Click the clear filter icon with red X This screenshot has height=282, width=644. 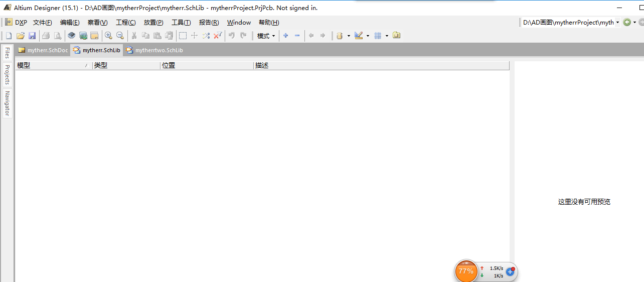tap(218, 36)
